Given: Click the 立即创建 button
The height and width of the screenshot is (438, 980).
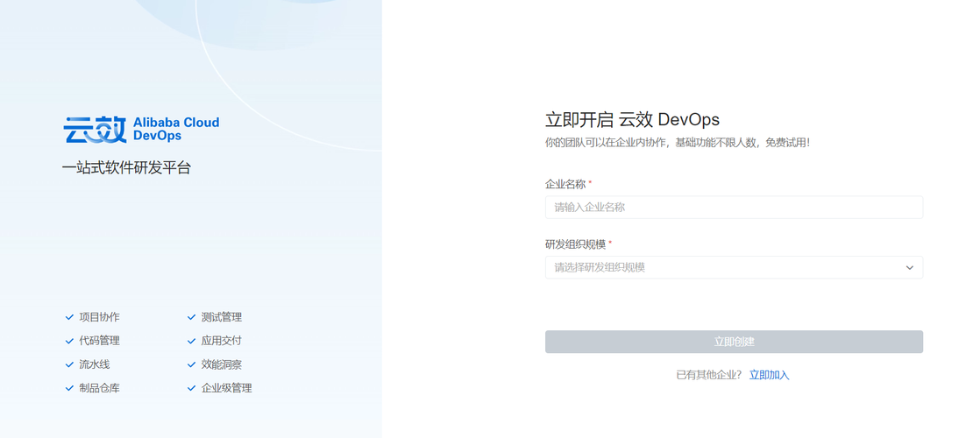Looking at the screenshot, I should (734, 342).
